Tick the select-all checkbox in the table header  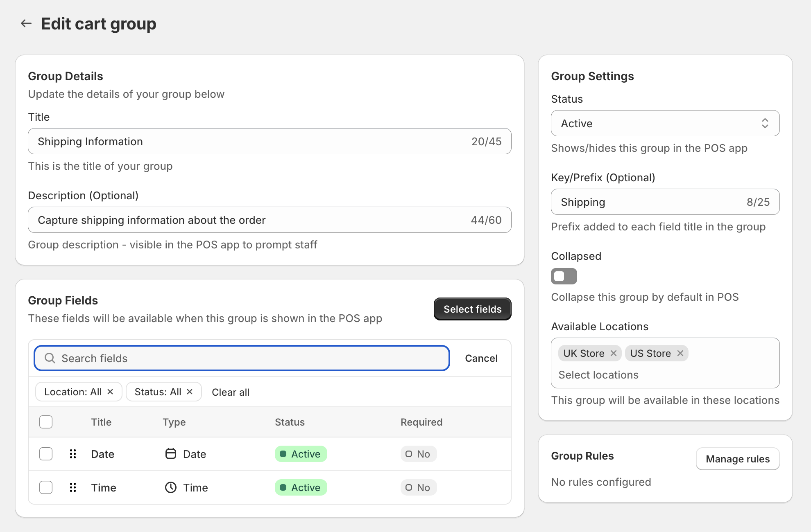point(46,422)
